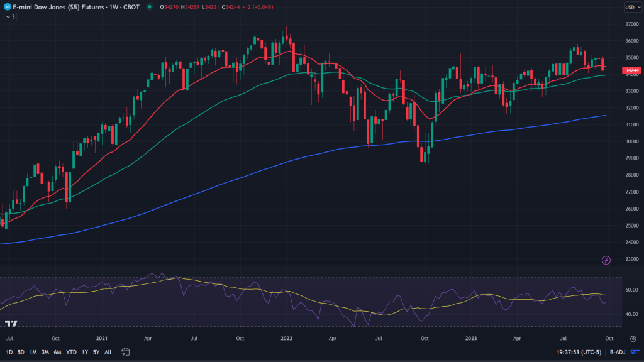Click the green market status dot
The width and height of the screenshot is (644, 362).
(149, 7)
